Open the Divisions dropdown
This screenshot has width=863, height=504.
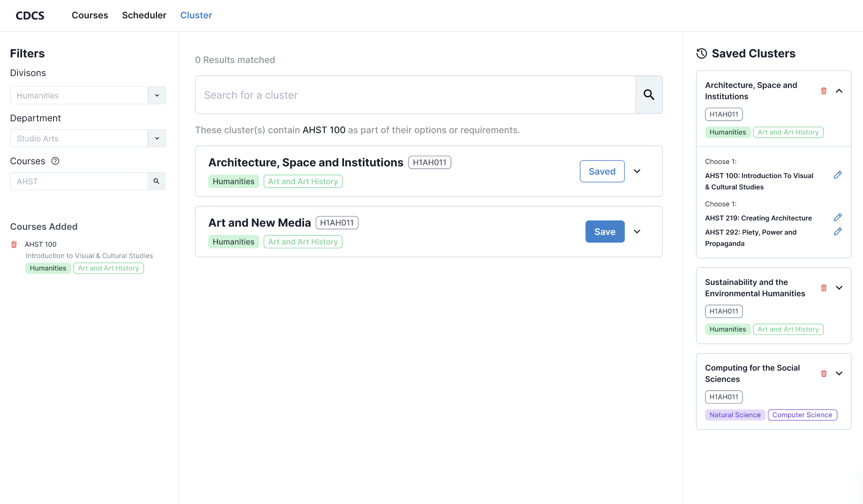click(157, 95)
